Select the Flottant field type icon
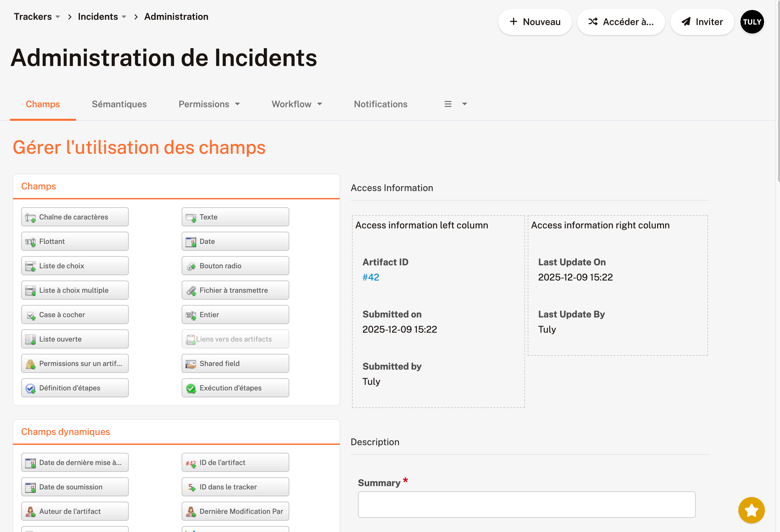The image size is (780, 532). click(x=30, y=242)
